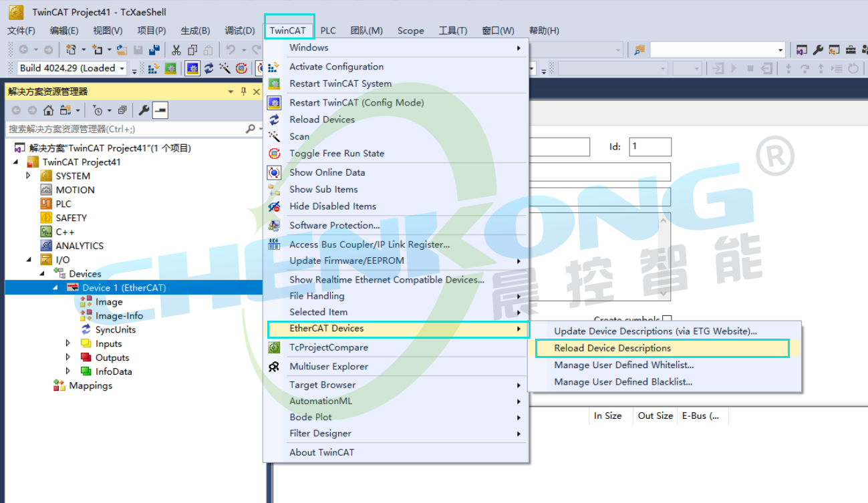Click blue Config Mode toolbar icon

(x=192, y=68)
